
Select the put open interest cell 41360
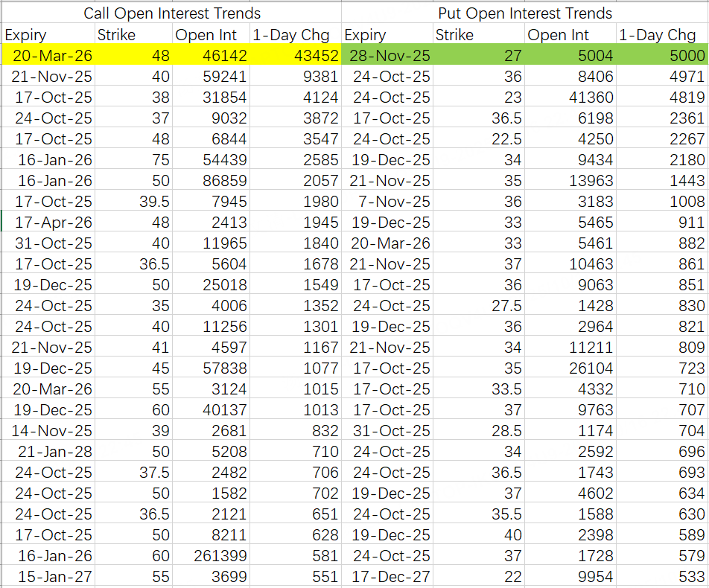click(570, 98)
